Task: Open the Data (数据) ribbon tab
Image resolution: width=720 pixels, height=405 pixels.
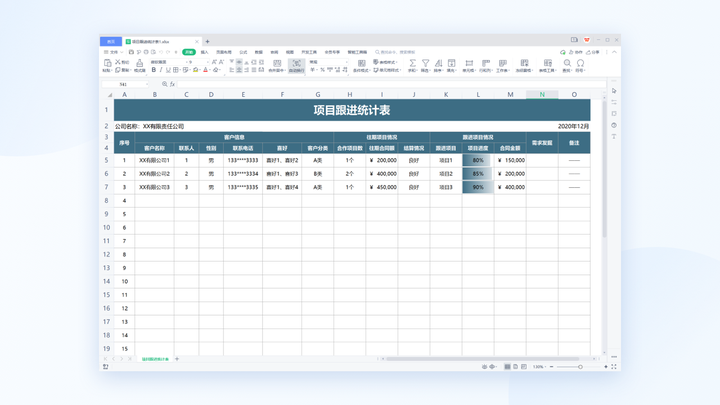Action: pyautogui.click(x=259, y=52)
